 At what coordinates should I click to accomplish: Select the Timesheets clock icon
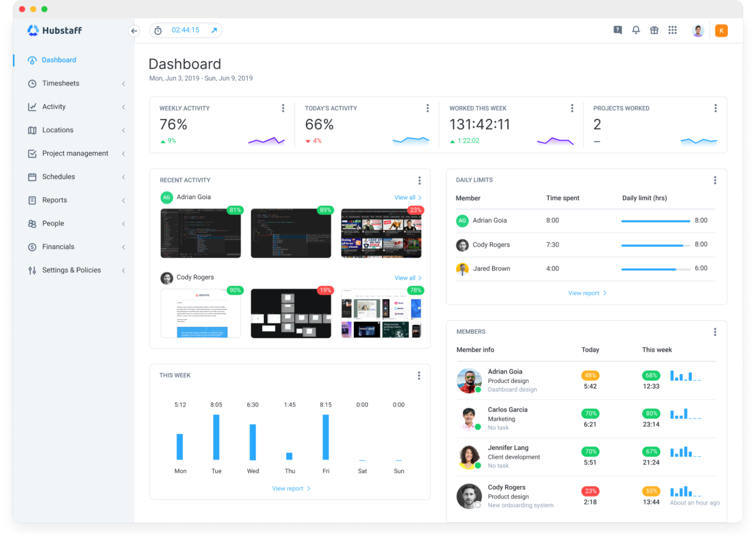(x=32, y=83)
